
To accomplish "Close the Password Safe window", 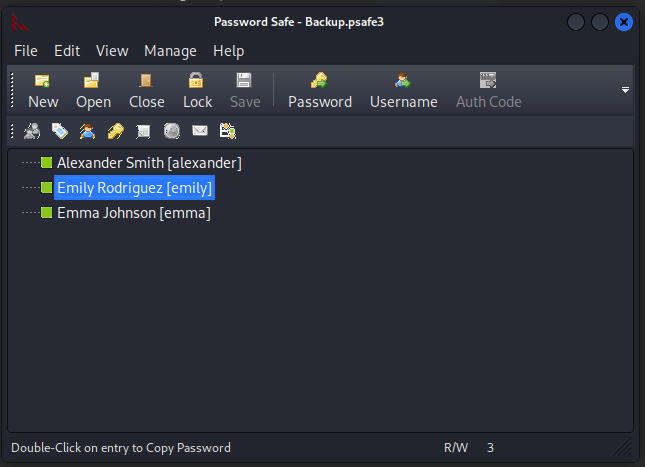I will click(624, 22).
